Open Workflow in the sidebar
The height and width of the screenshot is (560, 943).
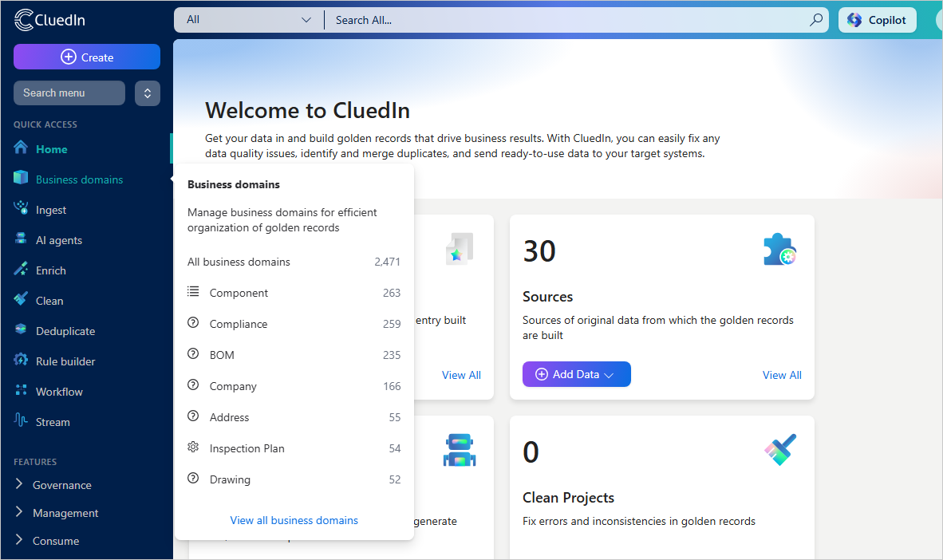point(59,392)
